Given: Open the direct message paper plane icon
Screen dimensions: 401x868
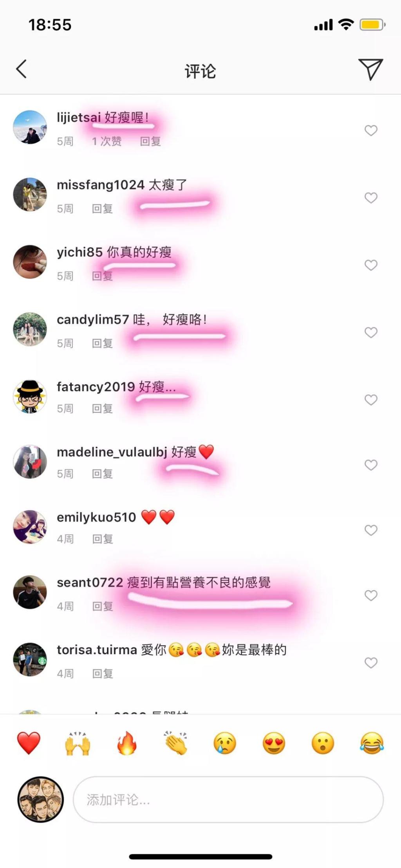Looking at the screenshot, I should coord(370,69).
